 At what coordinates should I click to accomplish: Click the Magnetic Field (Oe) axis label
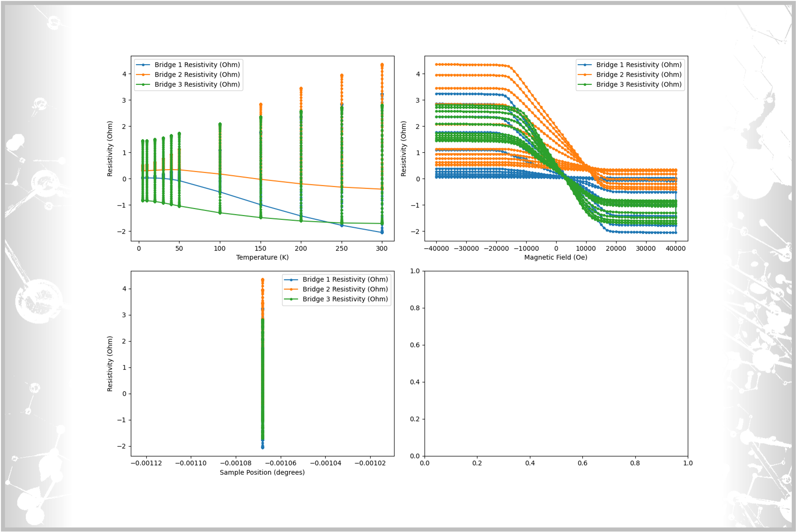pyautogui.click(x=555, y=258)
